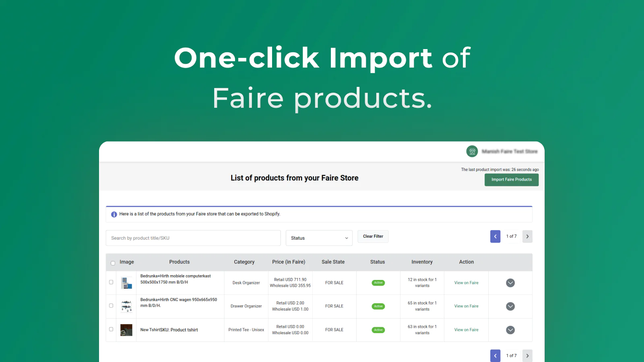
Task: Click the top '1 of 7' page indicator
Action: pyautogui.click(x=511, y=237)
